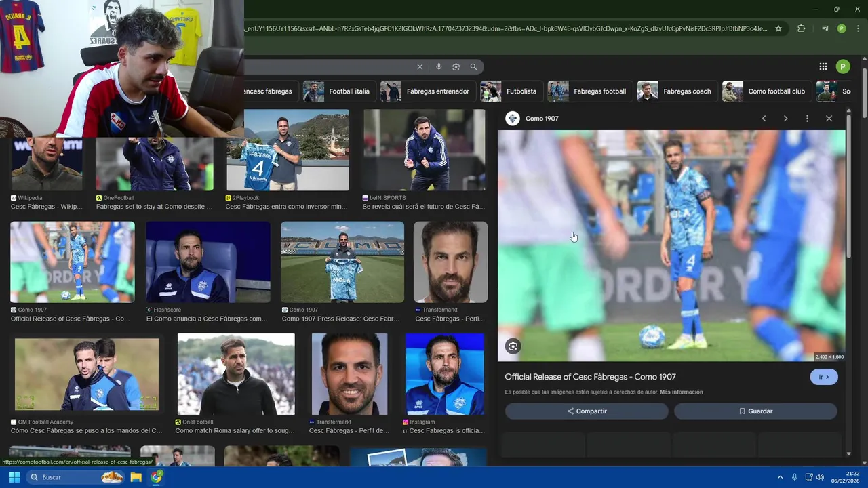Click the Buscar taskbar search box

click(76, 477)
